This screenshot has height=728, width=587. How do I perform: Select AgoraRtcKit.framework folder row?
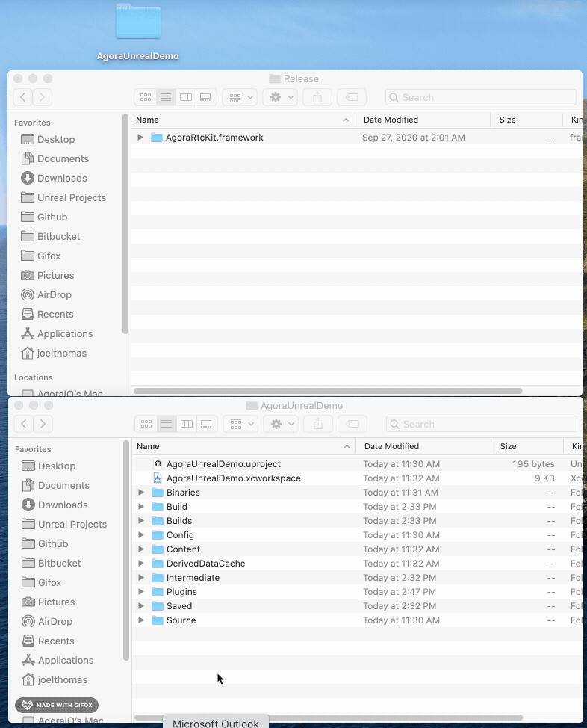357,138
